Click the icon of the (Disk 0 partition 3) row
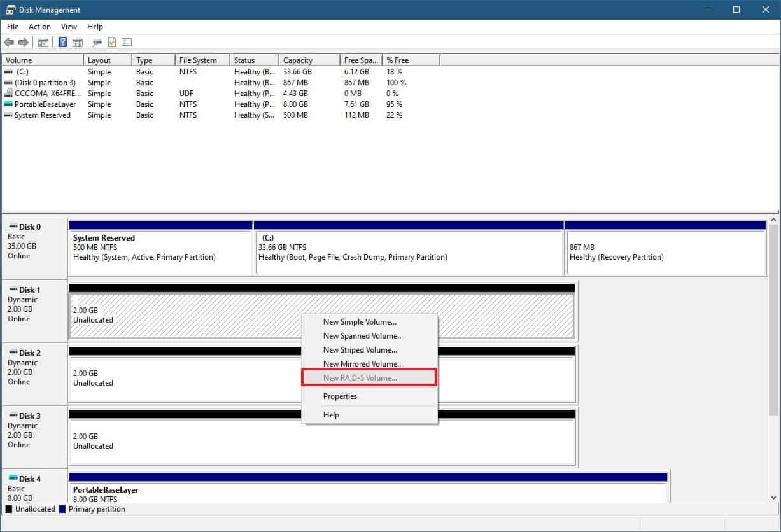 tap(8, 83)
